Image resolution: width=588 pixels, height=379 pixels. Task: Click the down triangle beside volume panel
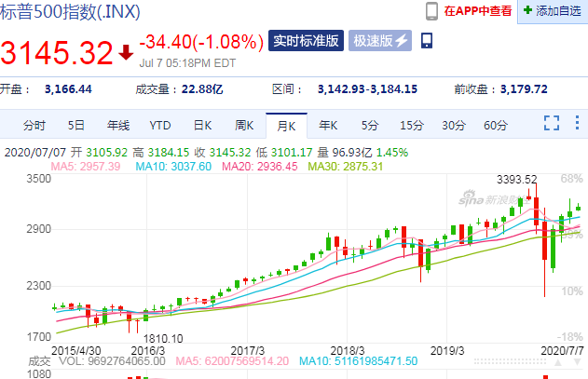[577, 362]
